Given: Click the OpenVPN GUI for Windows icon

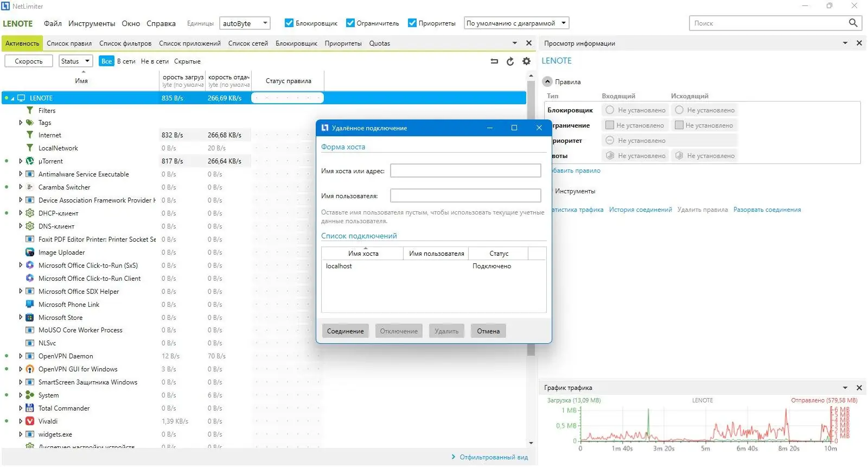Looking at the screenshot, I should coord(30,369).
